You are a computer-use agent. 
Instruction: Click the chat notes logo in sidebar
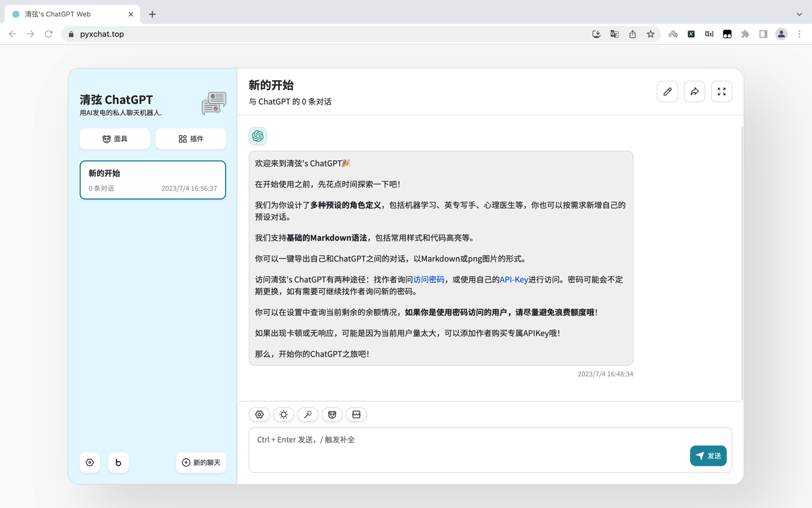pyautogui.click(x=214, y=103)
